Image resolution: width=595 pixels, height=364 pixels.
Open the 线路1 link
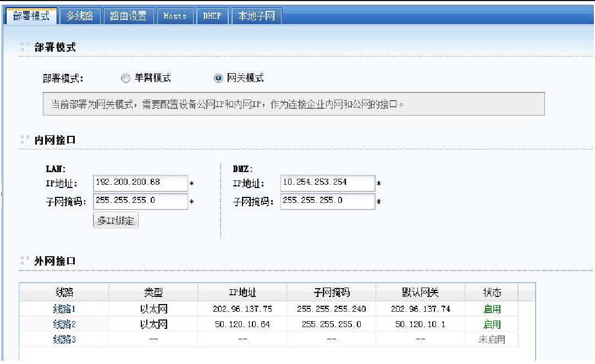(x=64, y=309)
